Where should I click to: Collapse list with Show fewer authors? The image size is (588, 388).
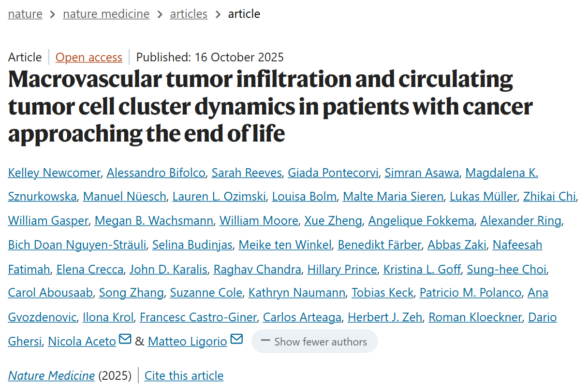314,342
